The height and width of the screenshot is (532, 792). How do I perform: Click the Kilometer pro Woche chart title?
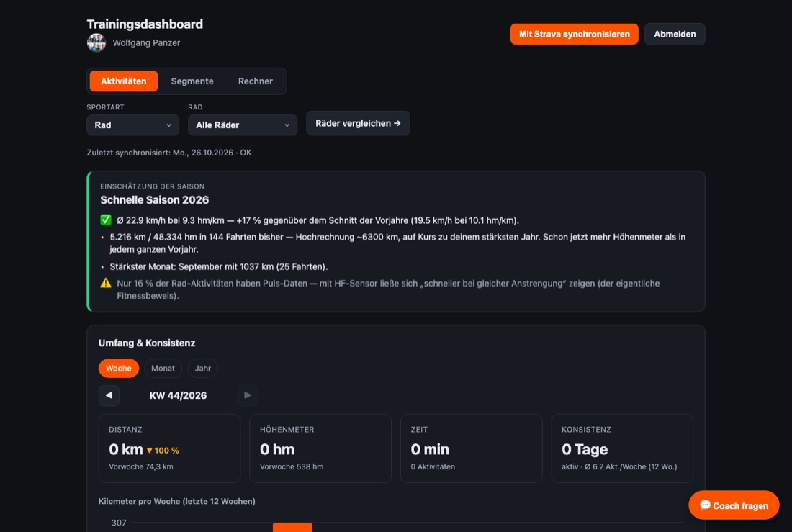tap(177, 501)
